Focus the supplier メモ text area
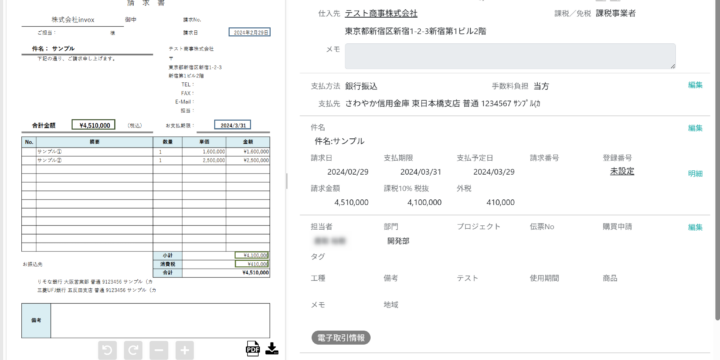720x360 pixels. [x=510, y=56]
